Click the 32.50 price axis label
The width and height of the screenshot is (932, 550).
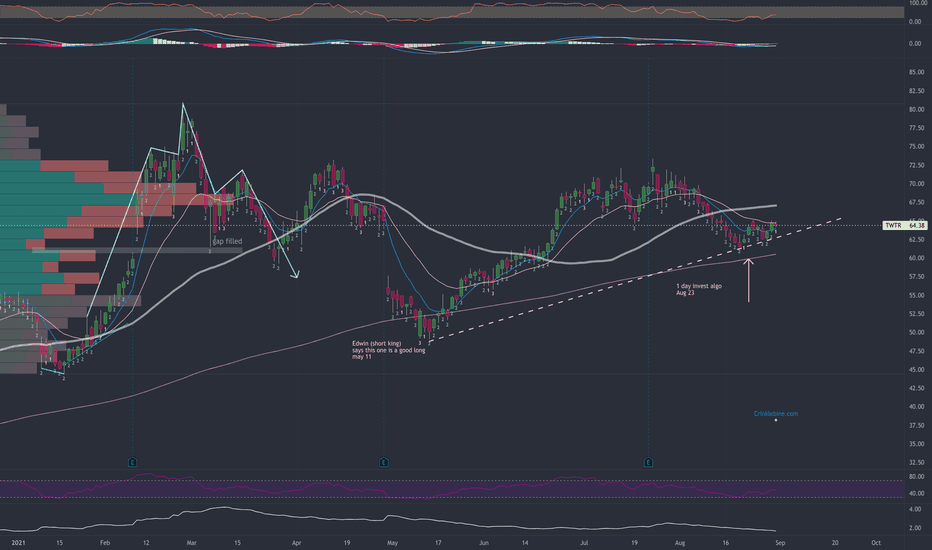pyautogui.click(x=916, y=462)
